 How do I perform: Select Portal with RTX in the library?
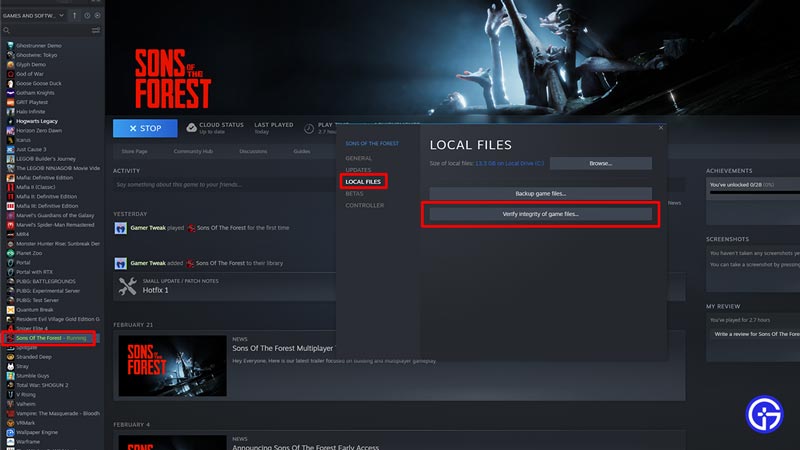(x=34, y=272)
